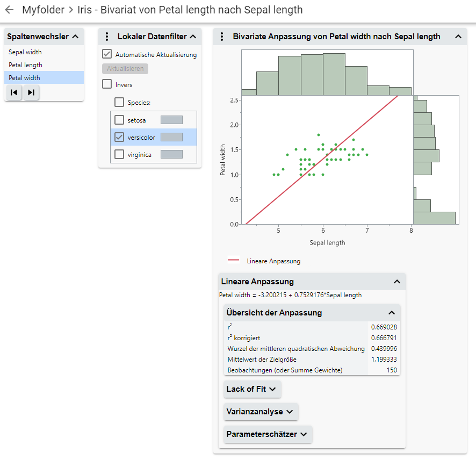Go to next column in Spaltenwechsler

[31, 92]
